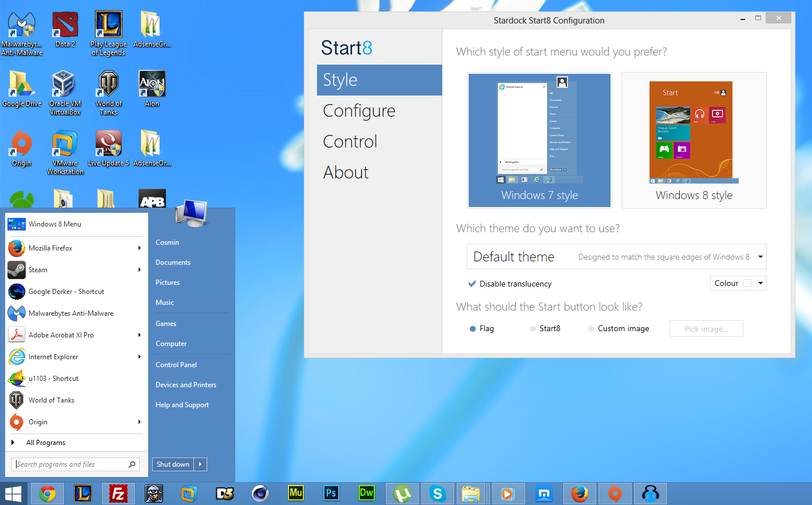The width and height of the screenshot is (812, 505).
Task: Select Play League of Legends desktop icon
Action: [x=108, y=33]
